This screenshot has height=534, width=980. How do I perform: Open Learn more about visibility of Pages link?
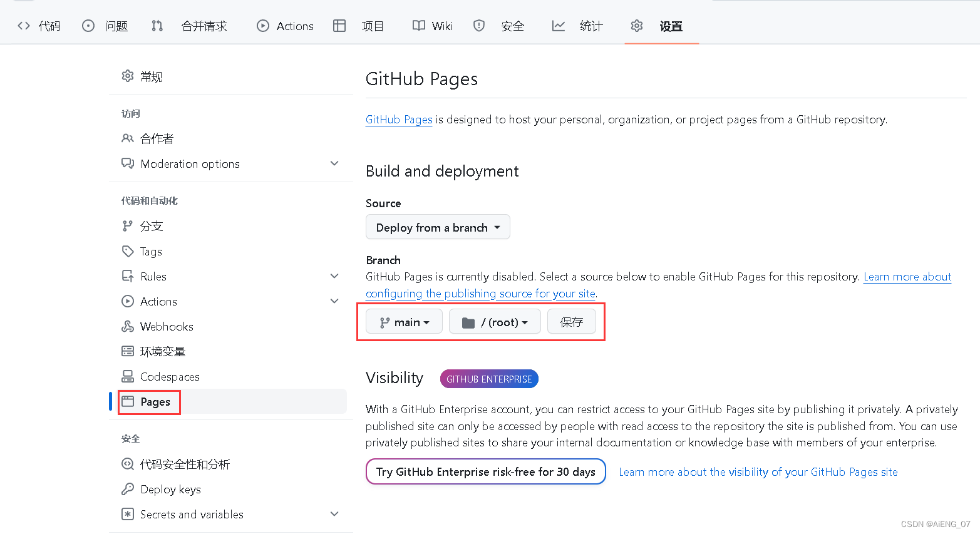point(758,472)
